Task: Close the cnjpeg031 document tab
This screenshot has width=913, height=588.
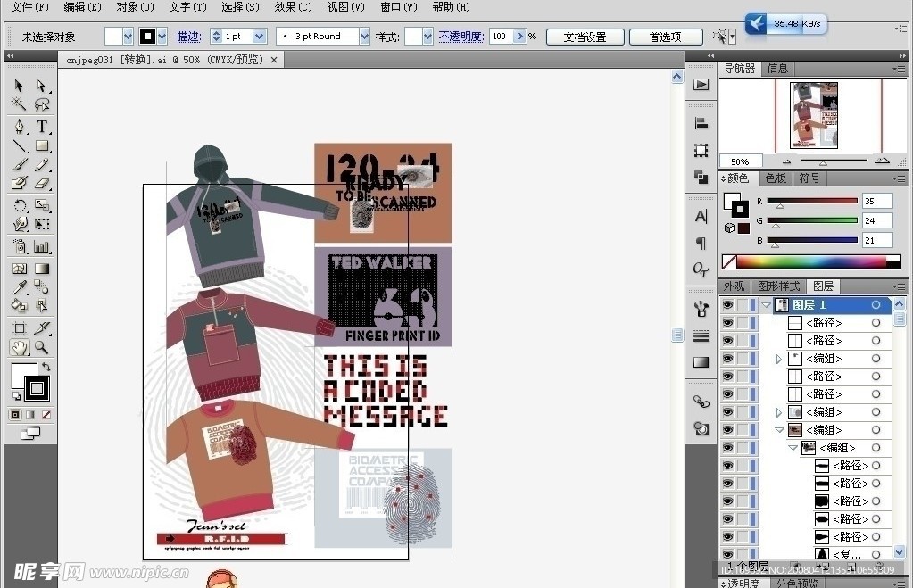Action: 274,60
